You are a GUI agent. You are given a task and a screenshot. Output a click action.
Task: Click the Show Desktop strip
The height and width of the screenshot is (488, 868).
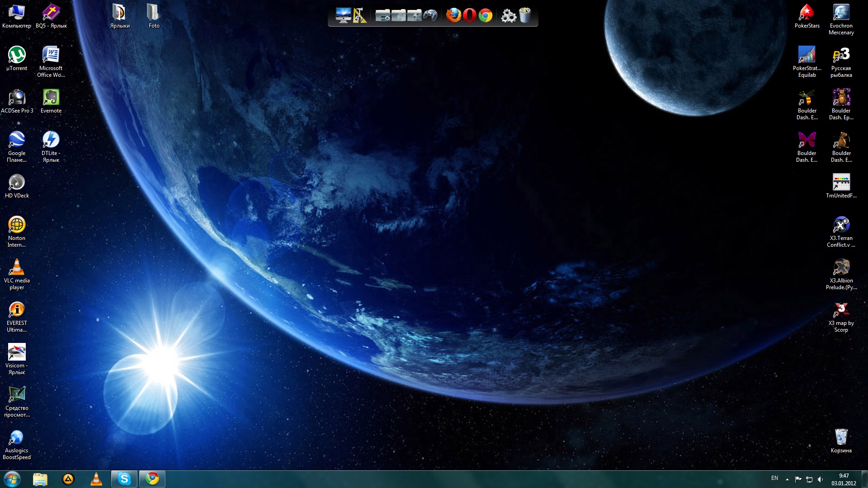(864, 479)
